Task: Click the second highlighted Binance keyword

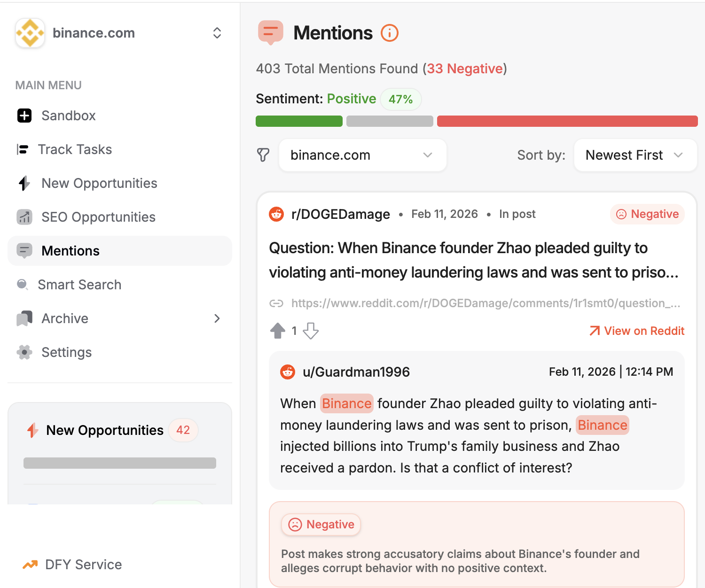Action: tap(603, 425)
